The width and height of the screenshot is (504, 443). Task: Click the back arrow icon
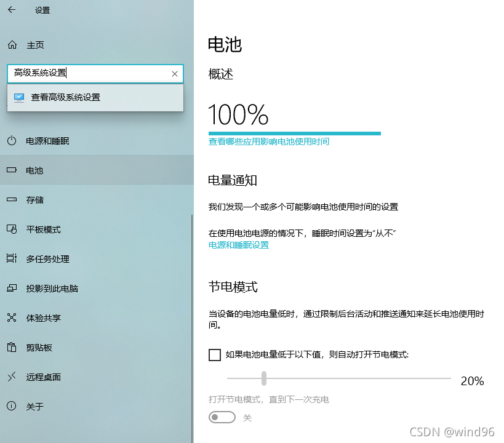tap(12, 10)
